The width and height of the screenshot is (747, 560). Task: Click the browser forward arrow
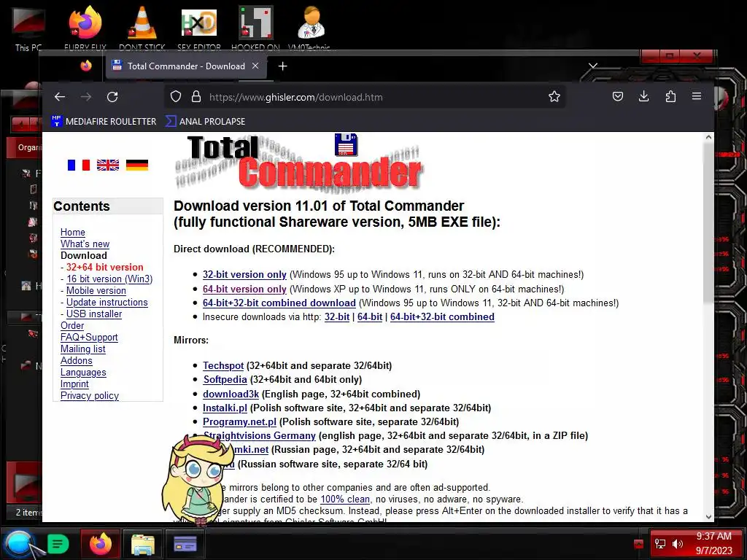click(86, 97)
